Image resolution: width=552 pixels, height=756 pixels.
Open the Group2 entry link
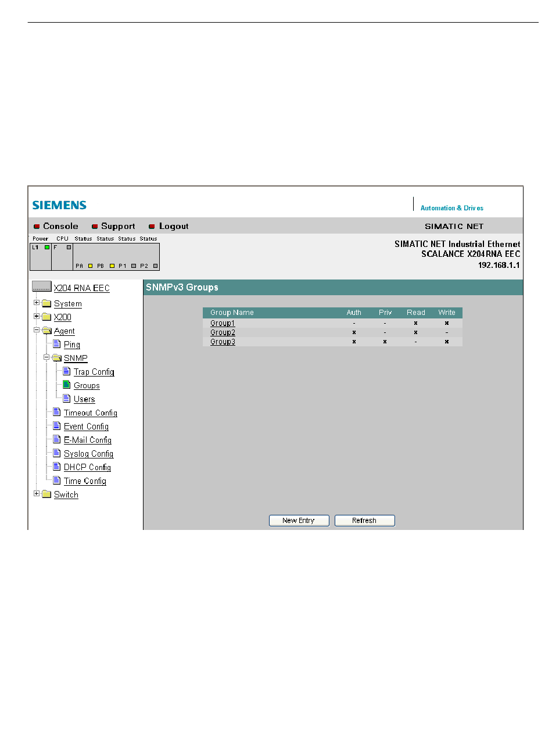[x=223, y=333]
